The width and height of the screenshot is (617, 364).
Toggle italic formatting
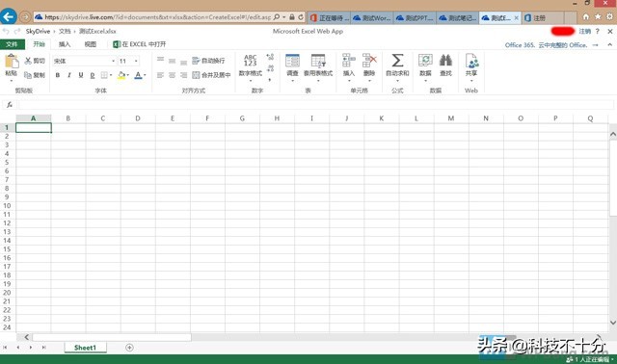click(x=68, y=75)
